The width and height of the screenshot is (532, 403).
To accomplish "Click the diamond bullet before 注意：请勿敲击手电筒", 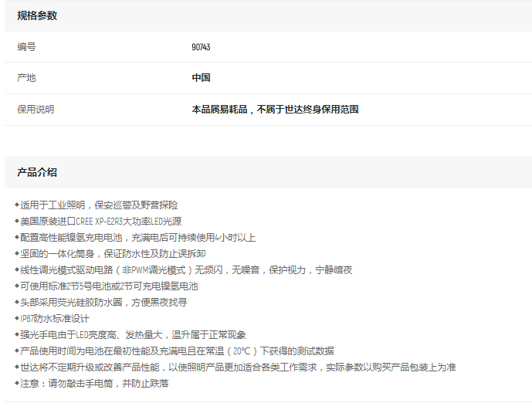I will pos(17,384).
